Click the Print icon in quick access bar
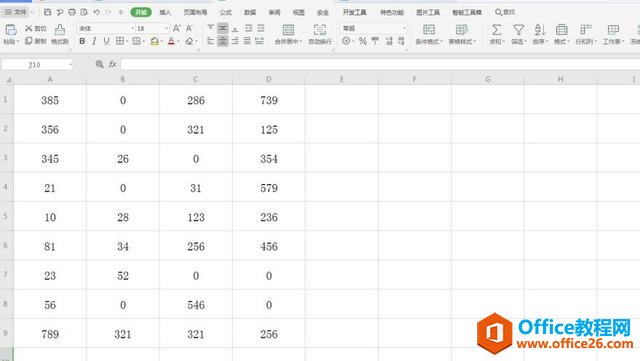 click(x=72, y=12)
